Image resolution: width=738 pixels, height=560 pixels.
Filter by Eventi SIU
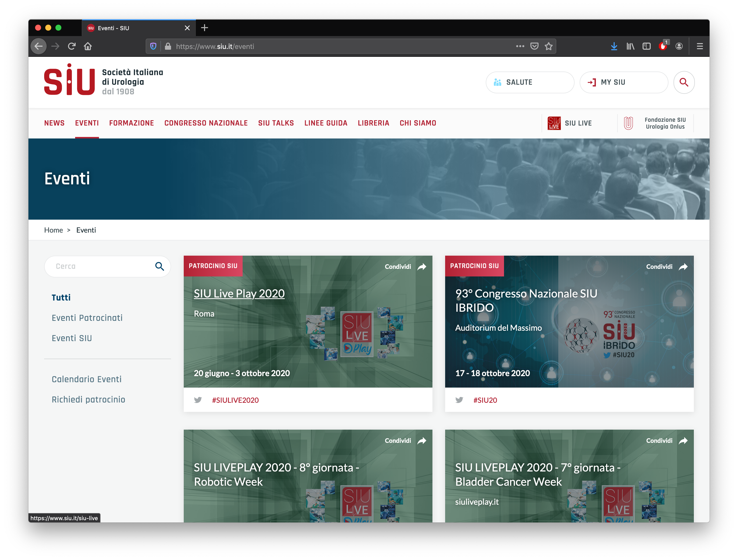72,338
